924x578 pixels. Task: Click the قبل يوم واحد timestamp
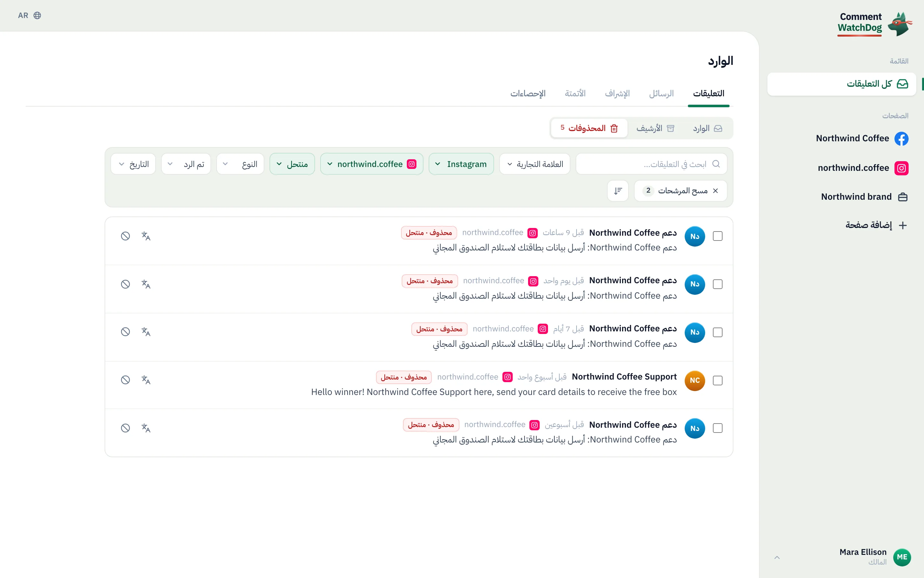click(564, 281)
